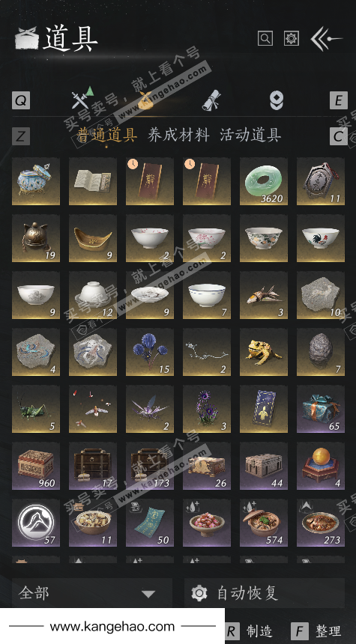Switch to the crossed swords equipment category
This screenshot has height=644, width=356.
click(x=82, y=99)
